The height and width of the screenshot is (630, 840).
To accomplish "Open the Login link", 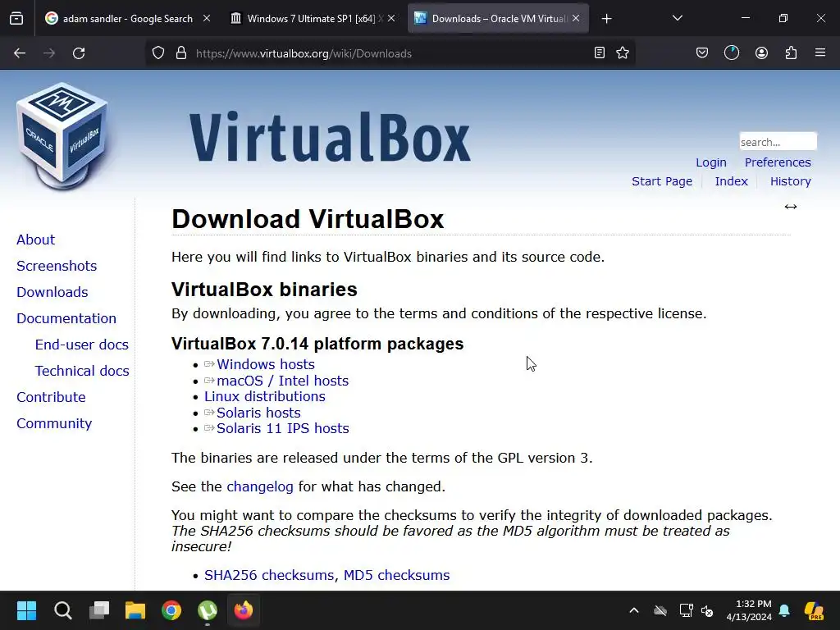I will (x=711, y=162).
